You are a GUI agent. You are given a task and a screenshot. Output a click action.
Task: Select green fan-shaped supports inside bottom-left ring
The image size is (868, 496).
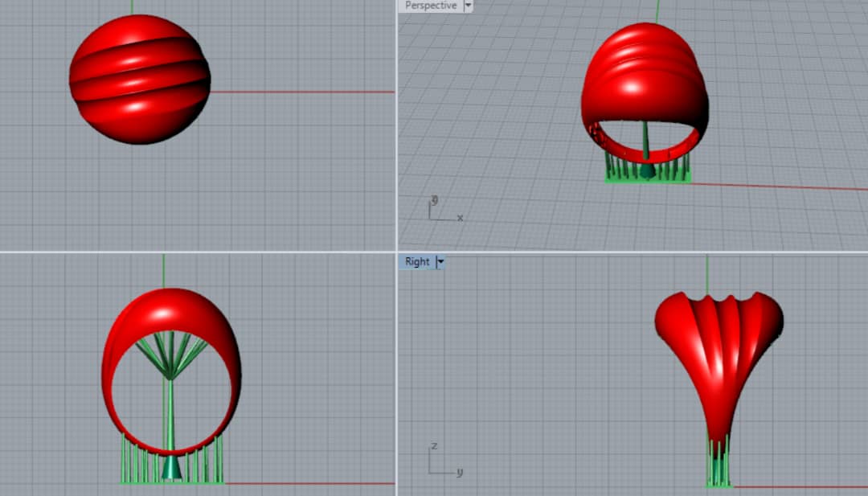click(x=171, y=355)
